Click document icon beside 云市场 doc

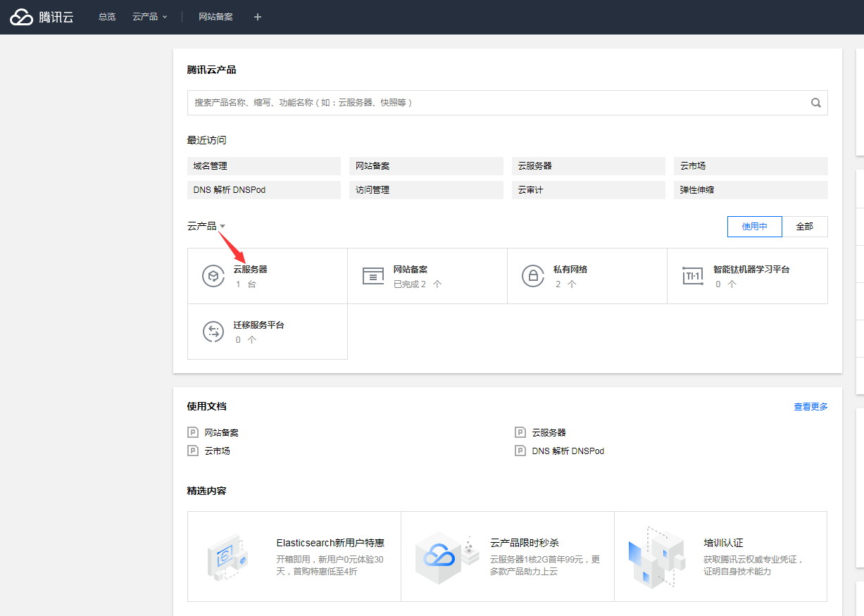pos(193,451)
